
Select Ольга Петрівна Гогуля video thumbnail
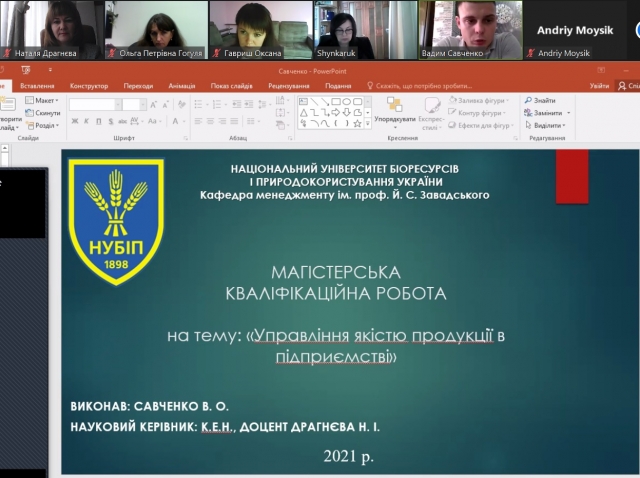point(157,30)
